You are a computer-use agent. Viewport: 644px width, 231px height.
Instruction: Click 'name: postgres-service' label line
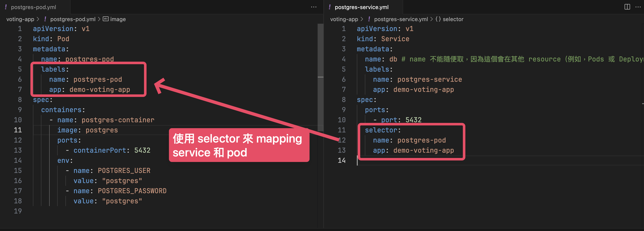point(417,79)
